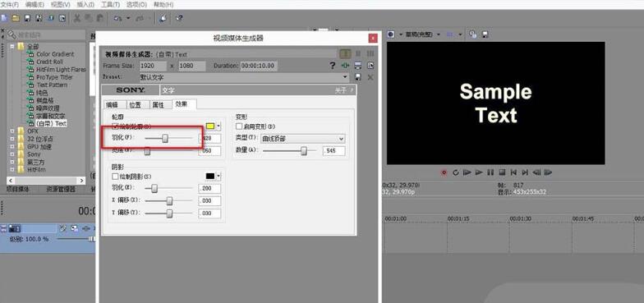Click the save snapshot icon above preview
Viewport: 644px width, 303px height.
point(485,34)
